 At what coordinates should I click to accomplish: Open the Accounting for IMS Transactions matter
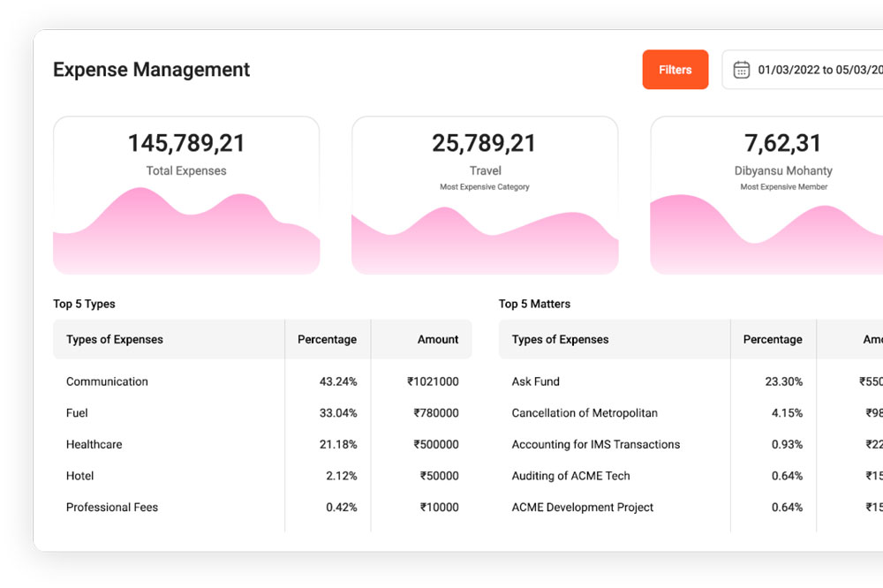click(x=596, y=445)
